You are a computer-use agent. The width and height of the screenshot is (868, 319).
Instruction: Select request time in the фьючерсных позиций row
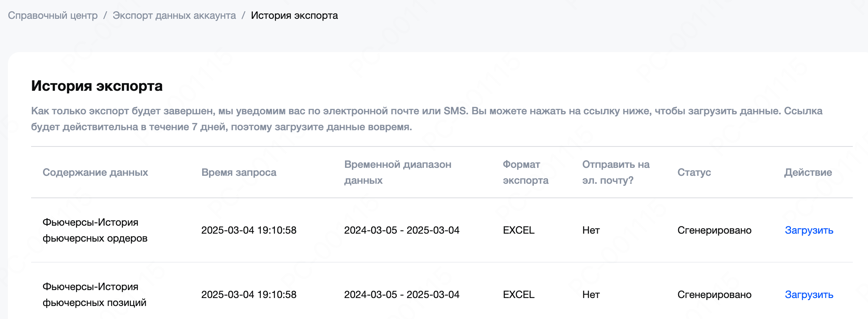(x=249, y=295)
